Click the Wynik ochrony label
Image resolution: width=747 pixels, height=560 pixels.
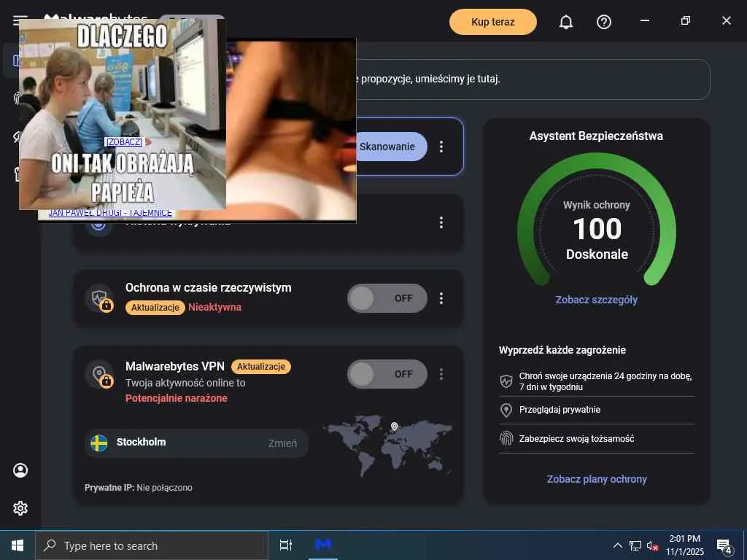coord(597,205)
